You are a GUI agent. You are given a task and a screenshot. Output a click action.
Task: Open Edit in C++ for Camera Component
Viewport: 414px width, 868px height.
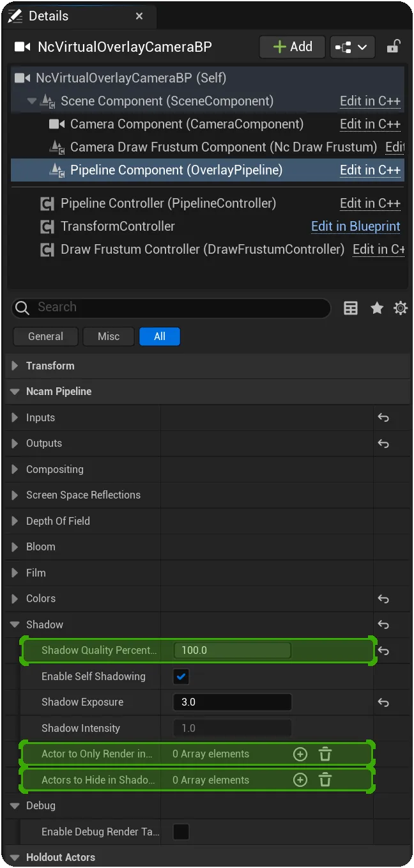[370, 124]
